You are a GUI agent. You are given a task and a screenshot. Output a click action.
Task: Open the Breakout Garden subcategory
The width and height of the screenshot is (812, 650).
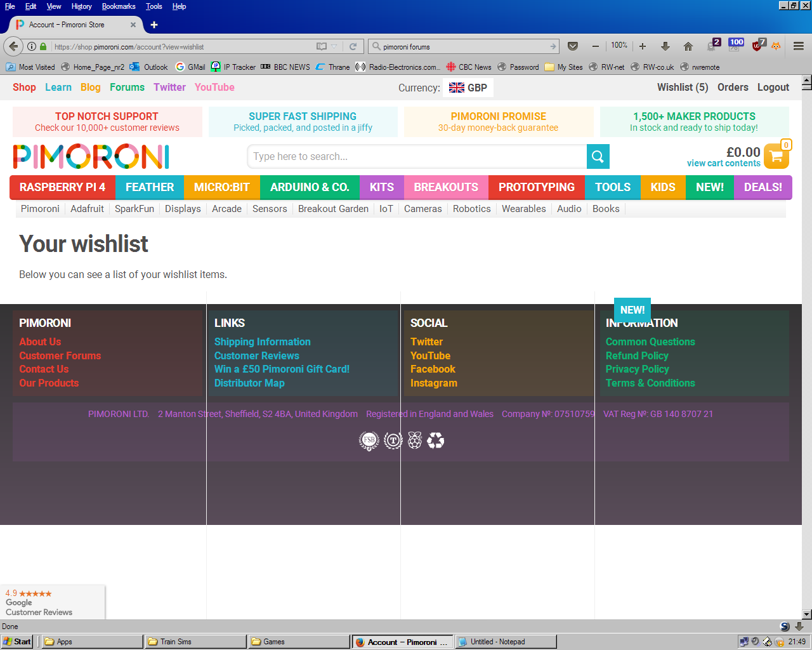pos(333,209)
